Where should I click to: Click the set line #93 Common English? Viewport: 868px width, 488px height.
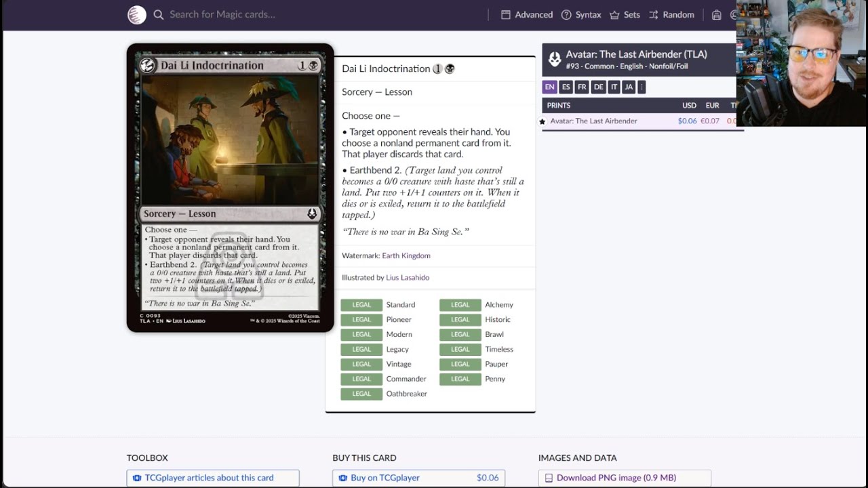627,66
